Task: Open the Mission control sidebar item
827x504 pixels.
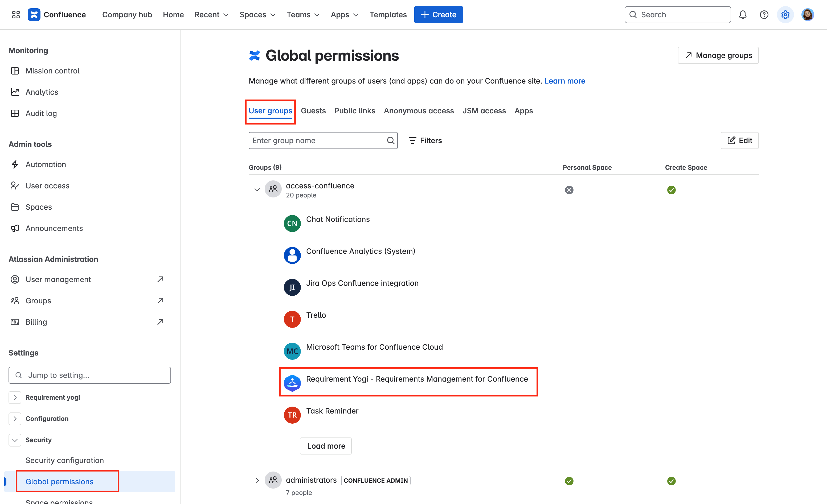Action: [x=52, y=71]
